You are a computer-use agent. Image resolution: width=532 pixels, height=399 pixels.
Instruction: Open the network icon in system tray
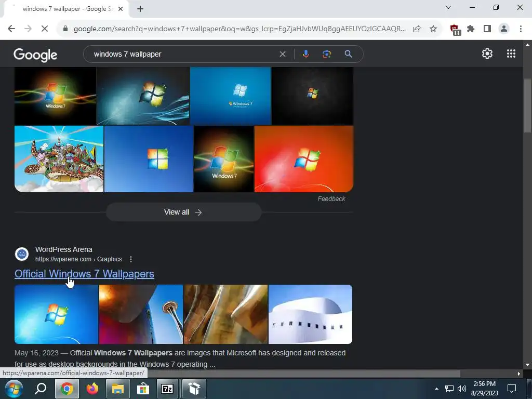[449, 389]
